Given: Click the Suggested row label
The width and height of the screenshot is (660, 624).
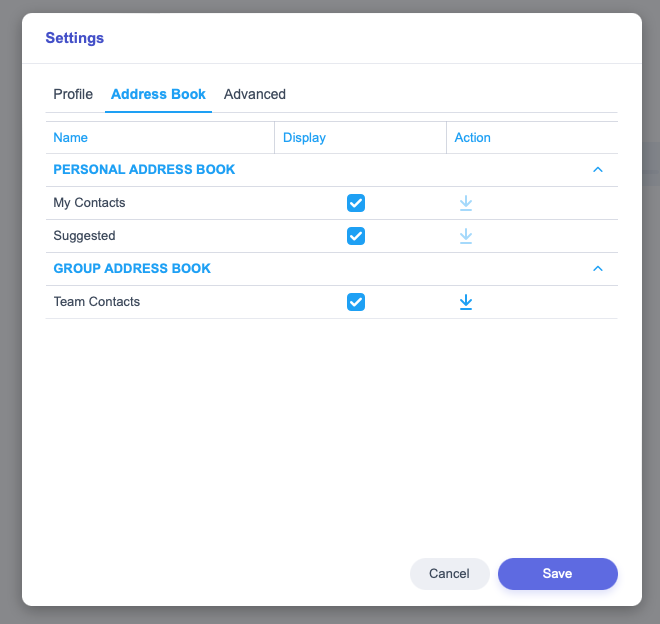Looking at the screenshot, I should 84,236.
